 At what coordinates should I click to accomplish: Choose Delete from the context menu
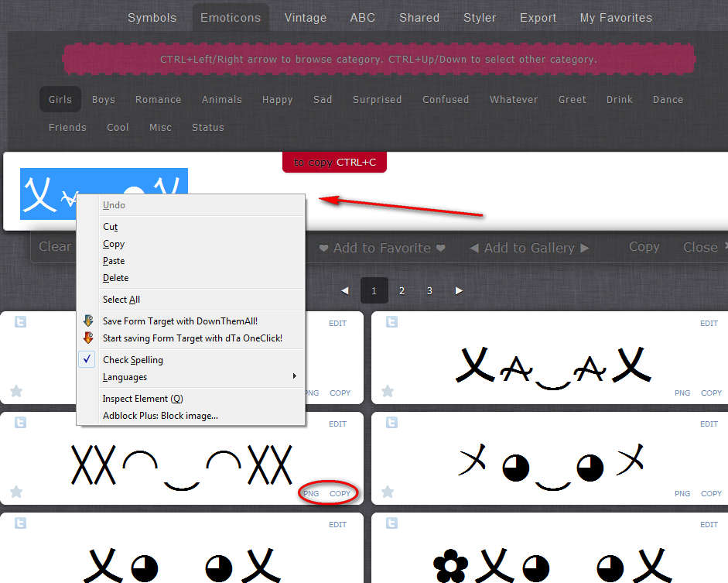coord(190,278)
